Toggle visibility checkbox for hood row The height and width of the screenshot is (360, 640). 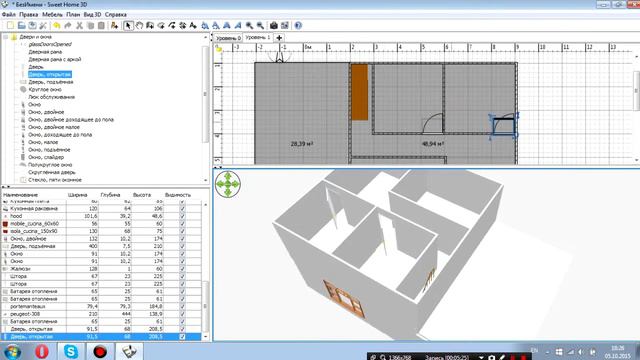(182, 216)
